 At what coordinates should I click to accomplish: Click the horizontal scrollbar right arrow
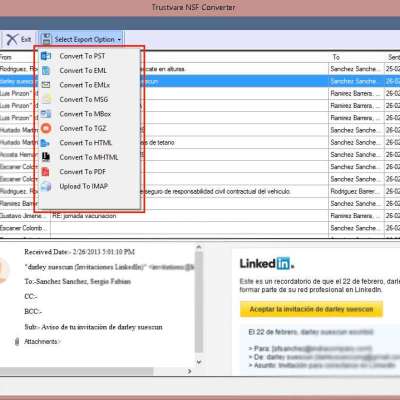[189, 371]
